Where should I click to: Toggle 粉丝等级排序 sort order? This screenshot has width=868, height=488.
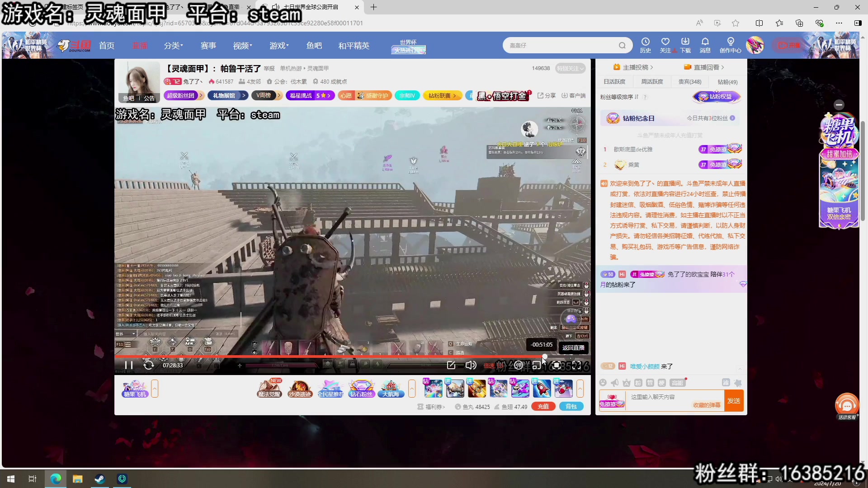(619, 97)
